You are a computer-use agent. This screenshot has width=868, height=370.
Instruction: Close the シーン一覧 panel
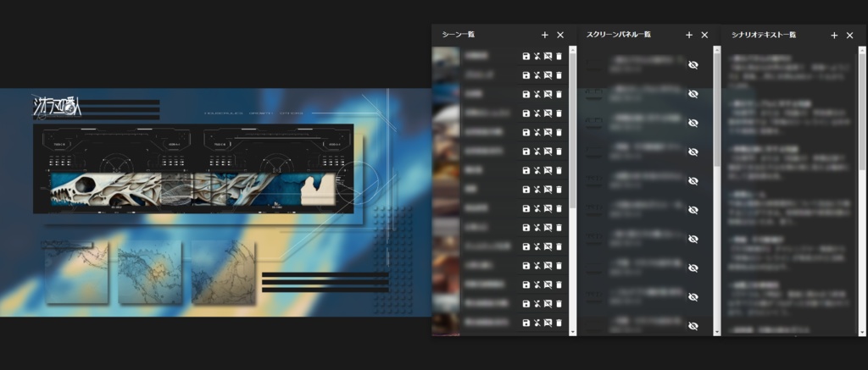pyautogui.click(x=560, y=35)
